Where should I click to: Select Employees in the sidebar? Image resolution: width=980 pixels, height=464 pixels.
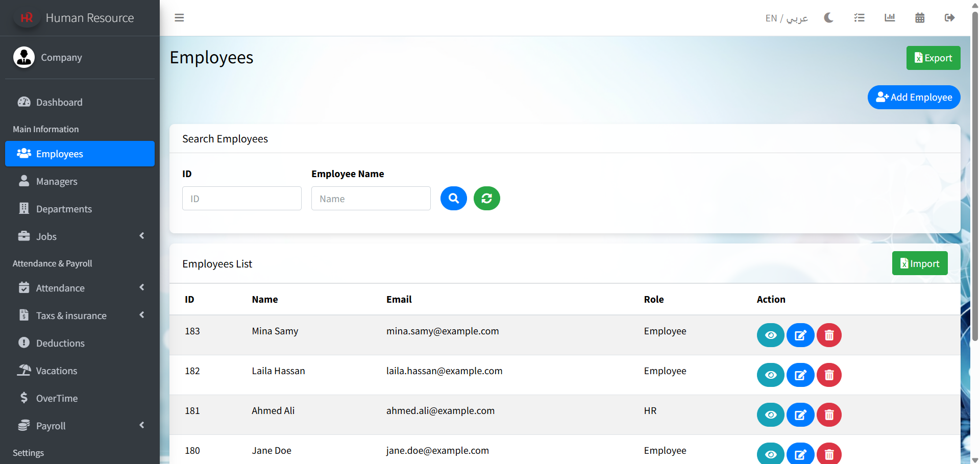click(80, 154)
